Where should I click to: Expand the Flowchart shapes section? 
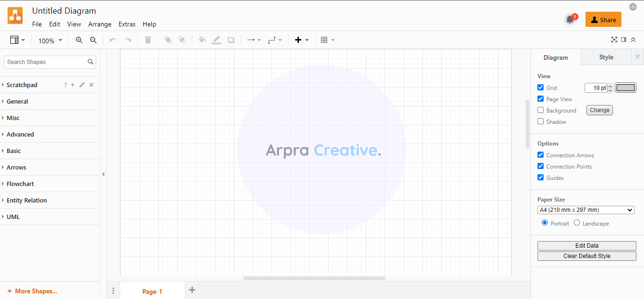coord(20,184)
